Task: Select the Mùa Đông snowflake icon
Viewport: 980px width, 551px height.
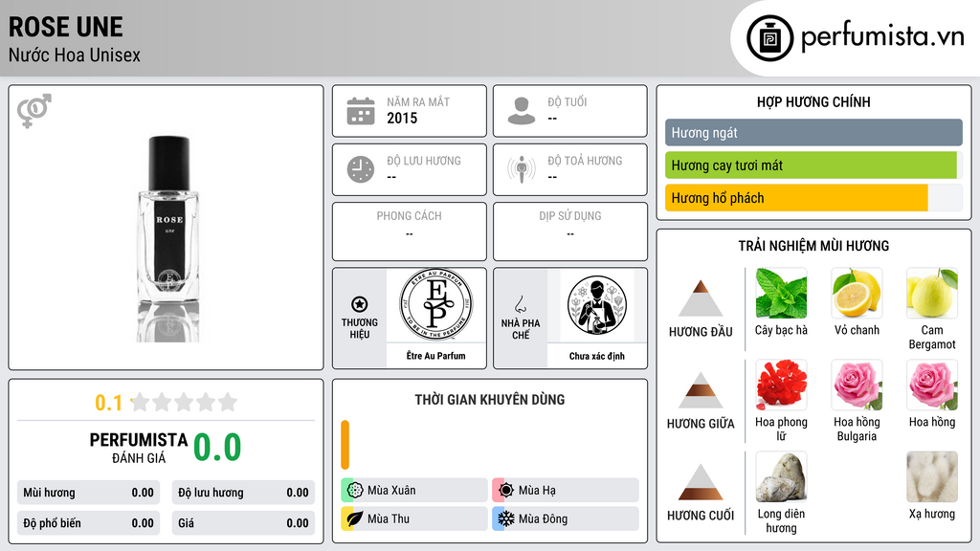Action: click(506, 518)
